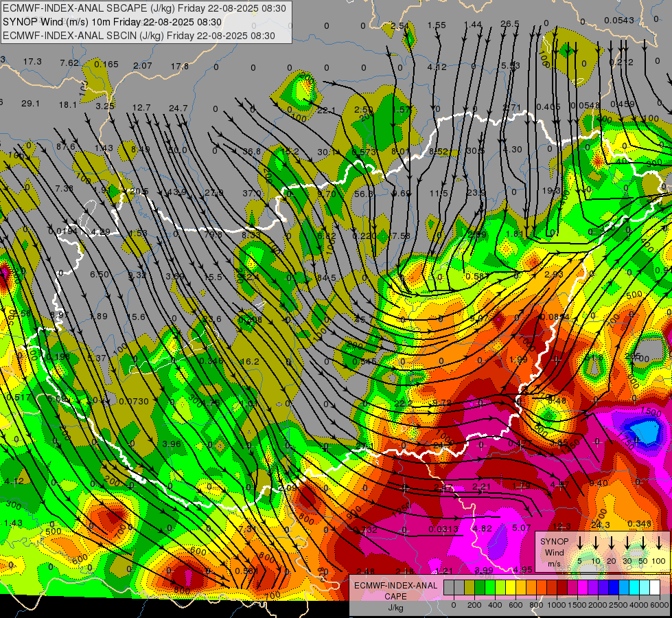Pick the white swatch in the CAPE legend
This screenshot has height=618, width=672.
click(x=654, y=588)
